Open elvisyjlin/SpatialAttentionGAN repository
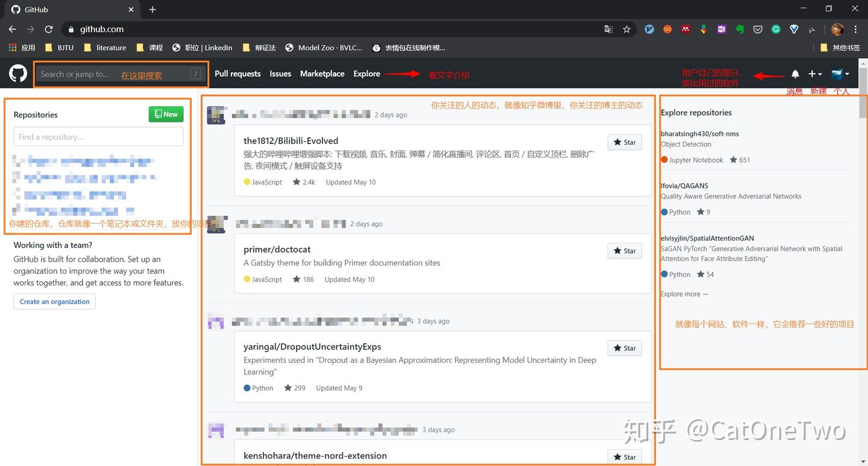Viewport: 868px width, 466px height. pyautogui.click(x=707, y=238)
